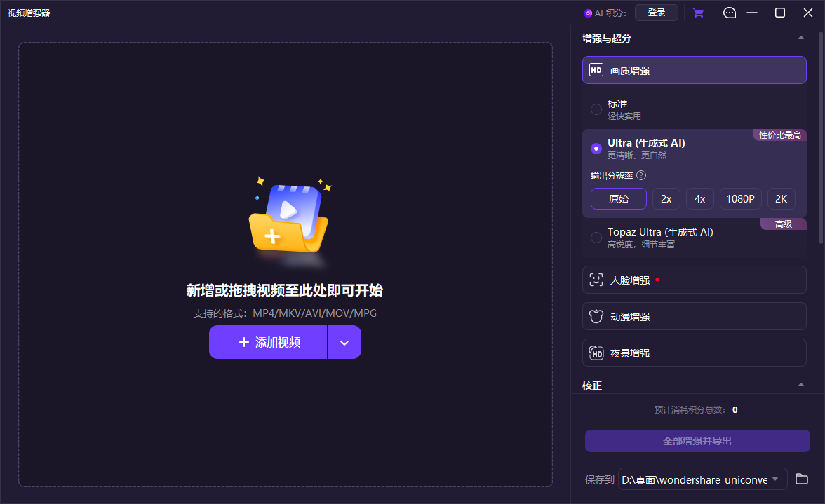Click the HD icon of 画质增强

(x=596, y=70)
